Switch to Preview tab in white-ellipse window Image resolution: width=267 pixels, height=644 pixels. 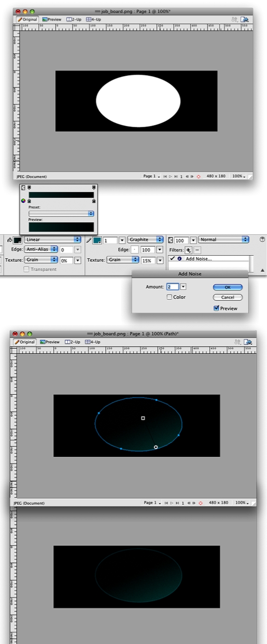tap(51, 19)
